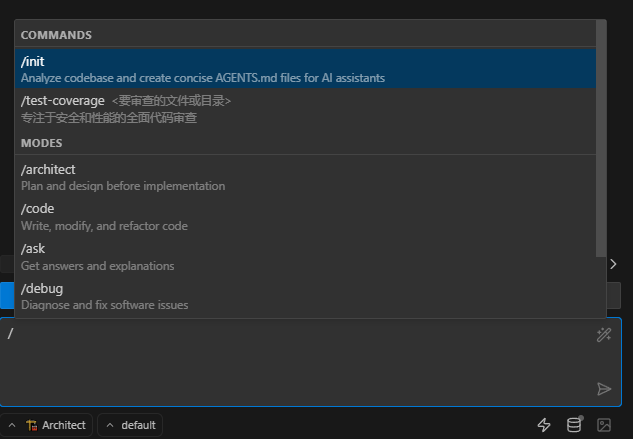633x439 pixels.
Task: Switch to /debug mode
Action: click(x=305, y=296)
